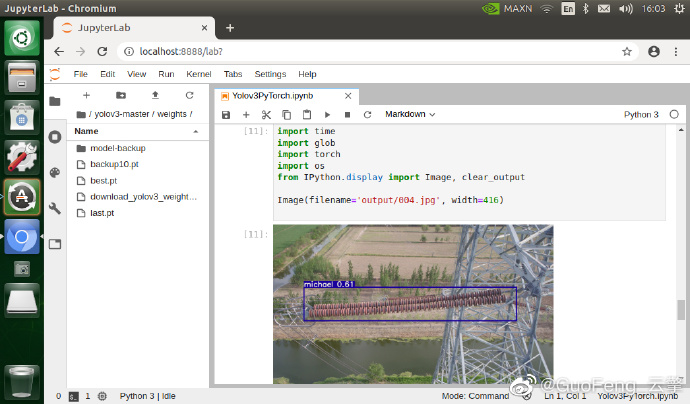Viewport: 690px width, 404px height.
Task: Open the model-backup folder
Action: 117,148
